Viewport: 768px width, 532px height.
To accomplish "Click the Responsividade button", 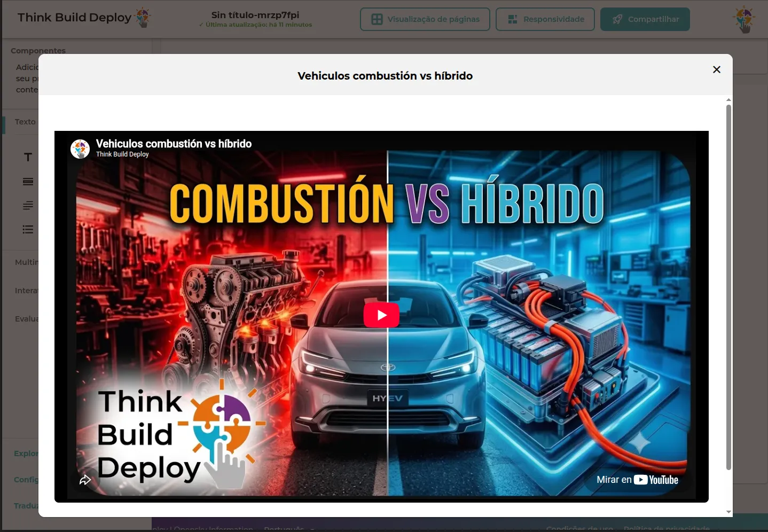I will pos(545,19).
